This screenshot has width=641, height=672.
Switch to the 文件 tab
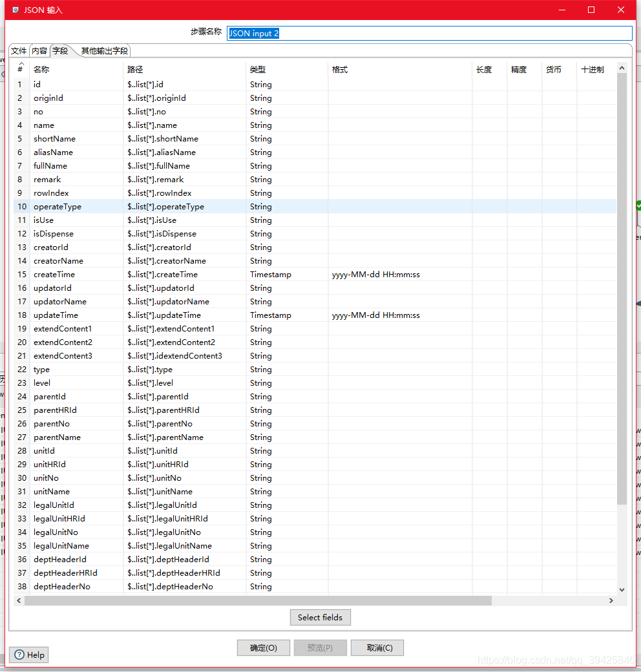tap(18, 50)
